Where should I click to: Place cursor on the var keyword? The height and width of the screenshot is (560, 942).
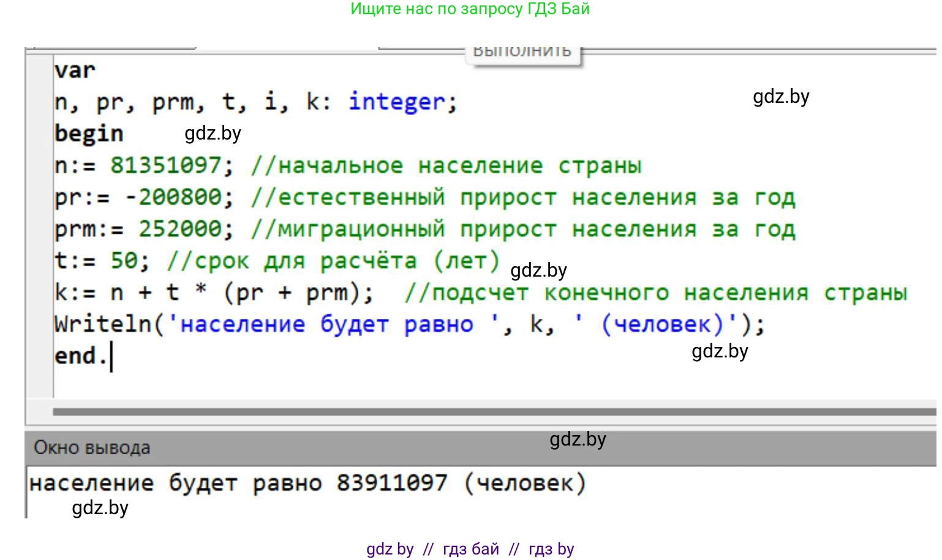tap(75, 70)
